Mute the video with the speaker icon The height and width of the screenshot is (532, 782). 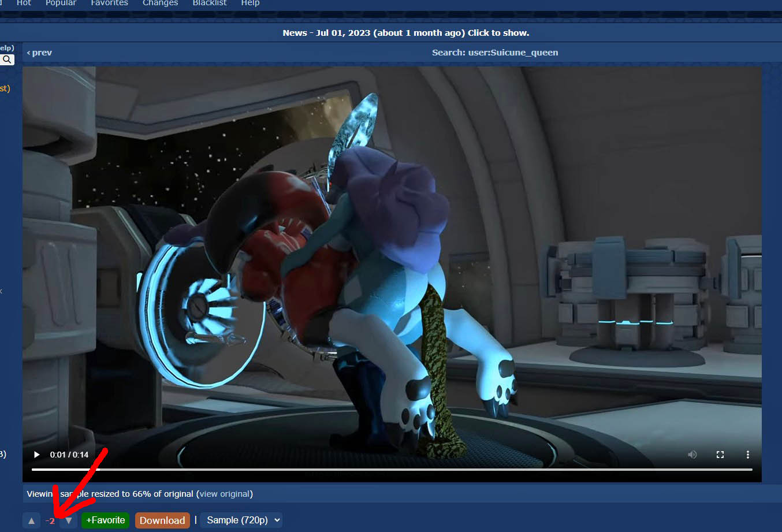692,455
